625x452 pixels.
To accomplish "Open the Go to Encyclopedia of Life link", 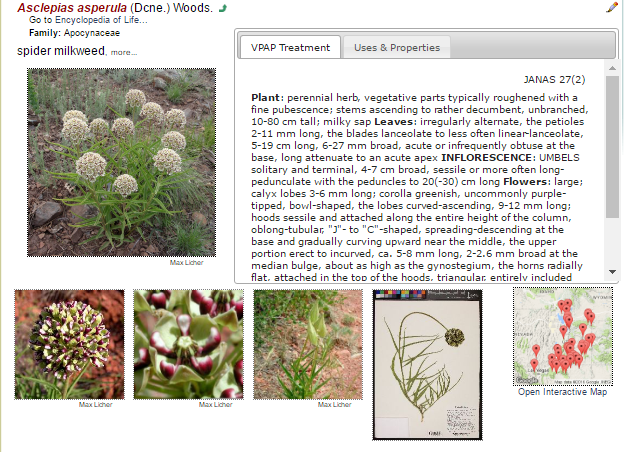I will point(88,20).
